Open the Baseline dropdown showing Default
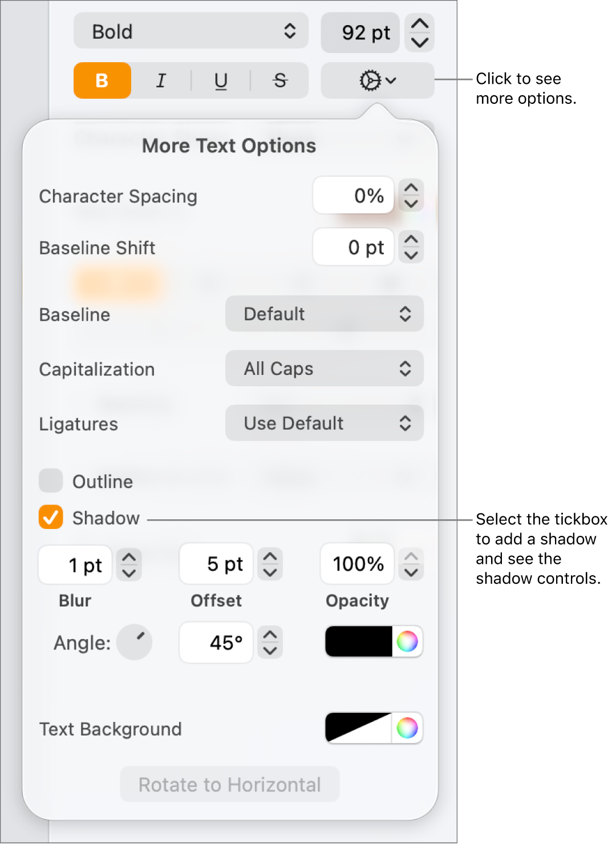Image resolution: width=616 pixels, height=844 pixels. click(x=323, y=314)
